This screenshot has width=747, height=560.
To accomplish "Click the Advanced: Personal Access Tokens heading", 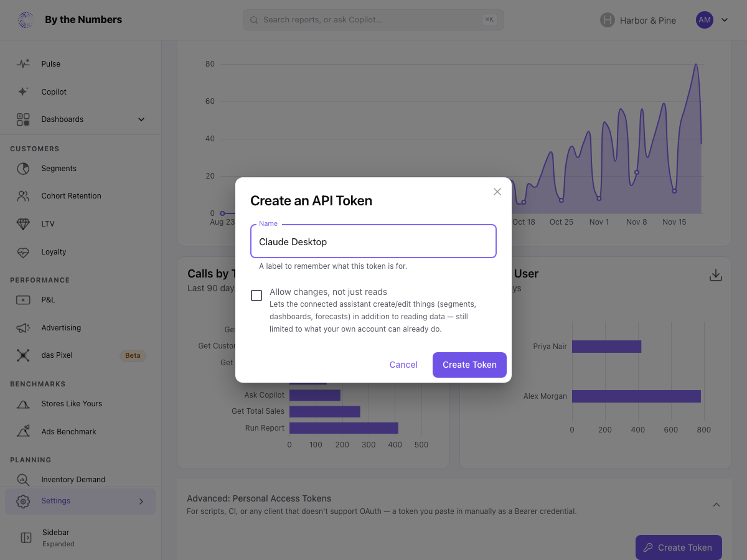I will point(259,498).
